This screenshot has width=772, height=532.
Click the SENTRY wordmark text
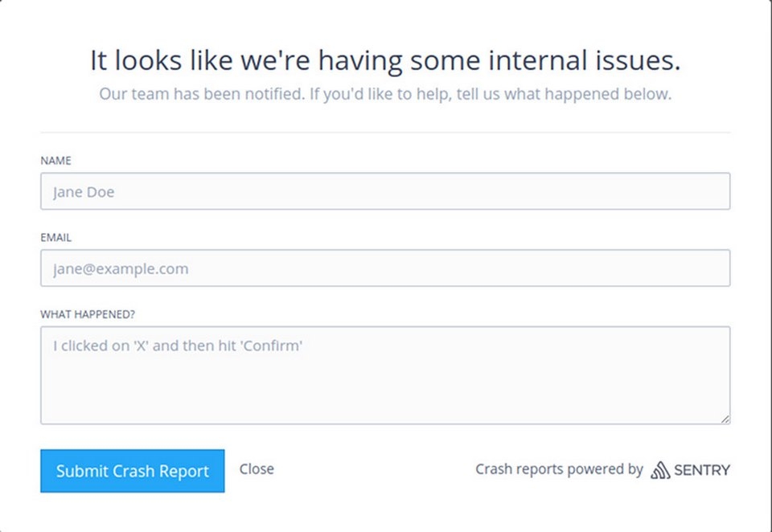point(702,470)
